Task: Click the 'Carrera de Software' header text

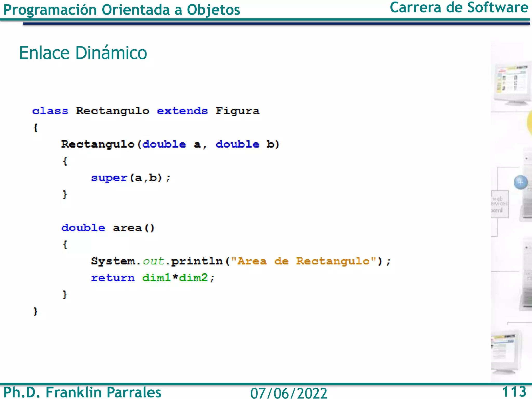Action: coord(459,8)
